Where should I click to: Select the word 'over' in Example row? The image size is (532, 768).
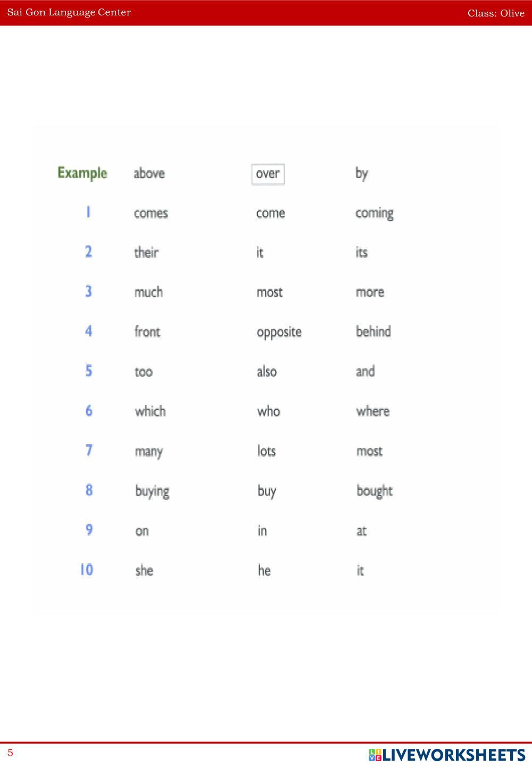(268, 174)
